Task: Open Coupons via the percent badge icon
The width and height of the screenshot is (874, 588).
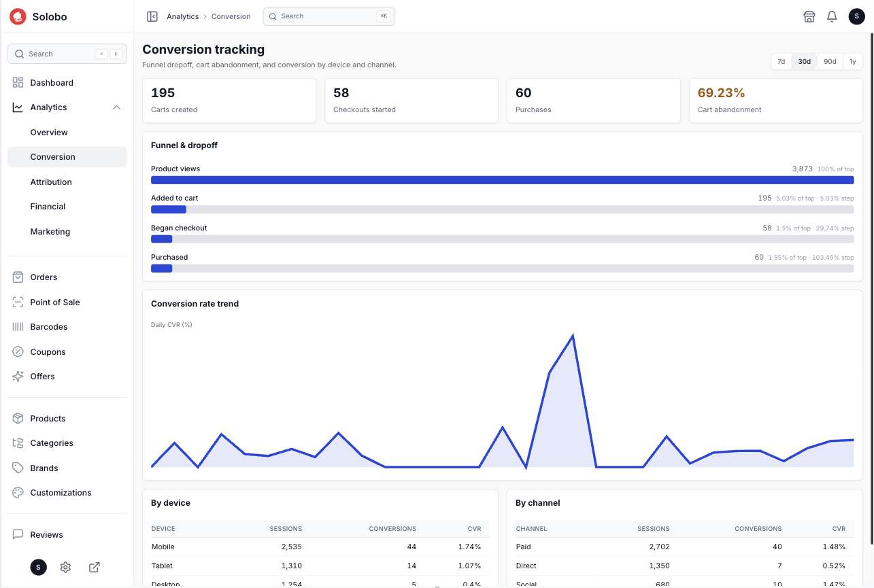Action: 18,352
